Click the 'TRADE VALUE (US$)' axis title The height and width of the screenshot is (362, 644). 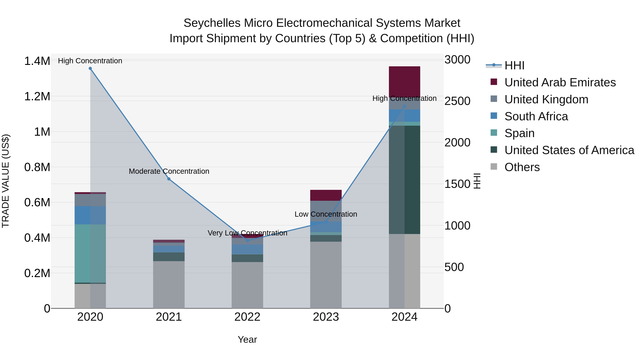tap(6, 181)
